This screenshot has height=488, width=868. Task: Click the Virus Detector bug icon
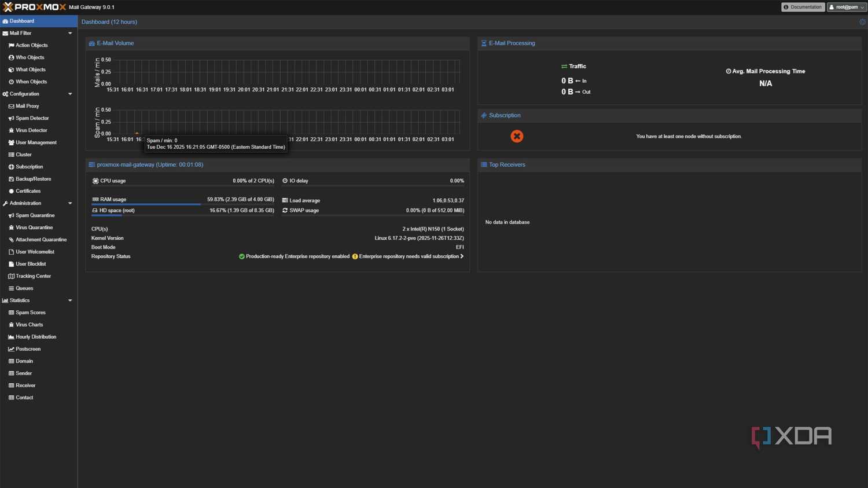click(11, 130)
